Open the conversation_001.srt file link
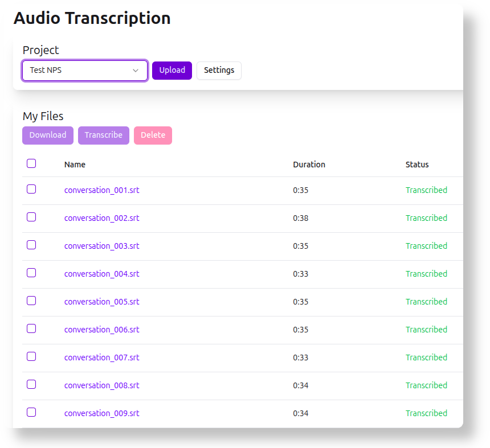 [101, 190]
